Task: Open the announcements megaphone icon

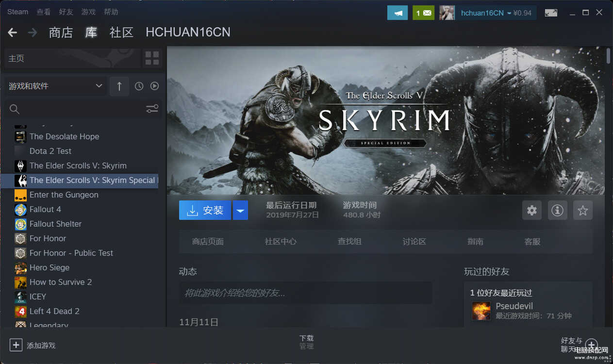Action: 397,13
